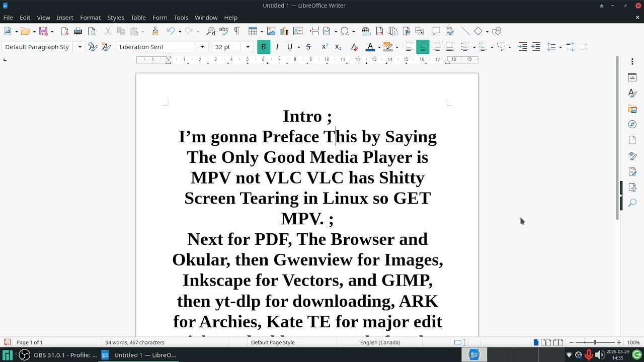644x362 pixels.
Task: Open the Navigator compass in the sidebar
Action: [x=632, y=124]
